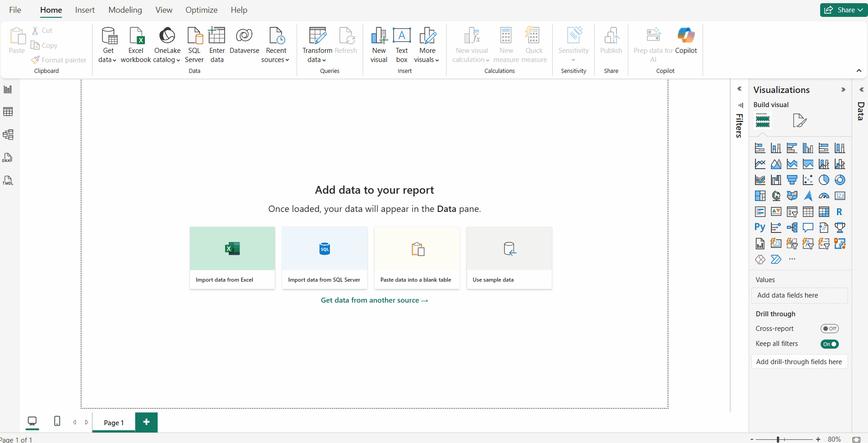Select the Use sample data card
The height and width of the screenshot is (443, 868).
(x=509, y=258)
